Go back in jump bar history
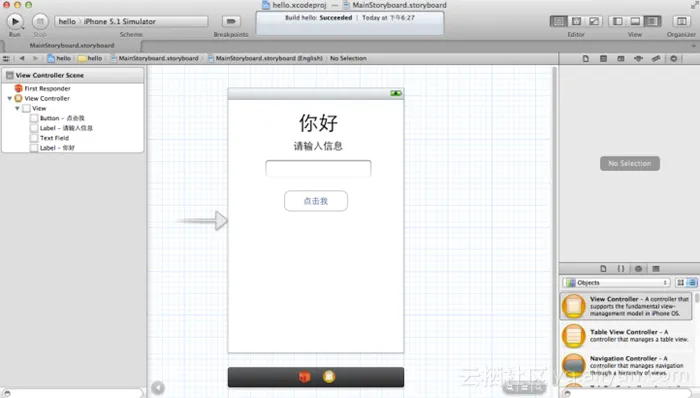Viewport: 700px width, 398px height. pyautogui.click(x=22, y=58)
